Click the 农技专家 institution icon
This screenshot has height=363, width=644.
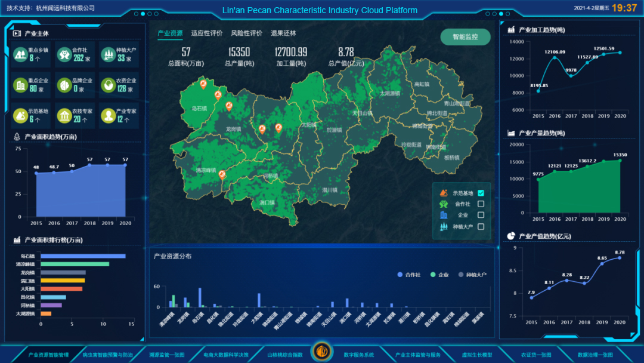click(64, 115)
